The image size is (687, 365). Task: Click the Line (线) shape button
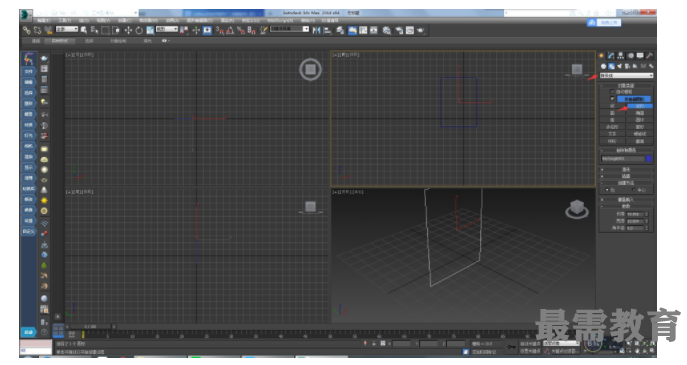point(613,106)
